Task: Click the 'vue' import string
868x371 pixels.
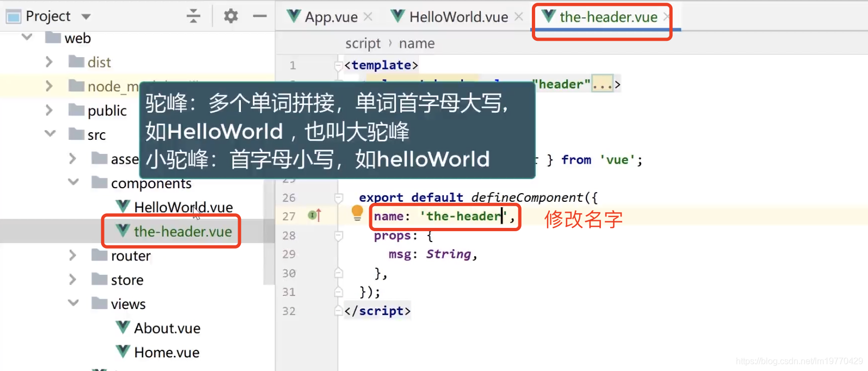Action: [617, 160]
